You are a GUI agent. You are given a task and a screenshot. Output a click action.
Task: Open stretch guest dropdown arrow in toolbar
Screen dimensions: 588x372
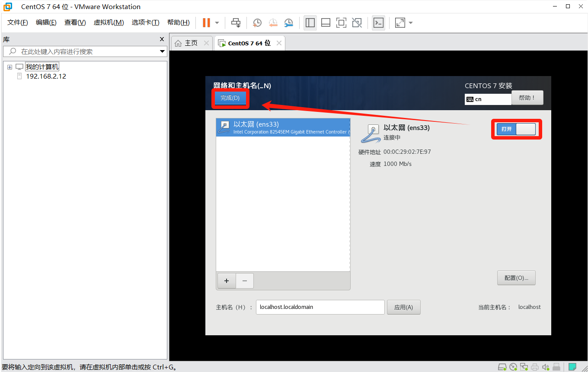click(410, 22)
